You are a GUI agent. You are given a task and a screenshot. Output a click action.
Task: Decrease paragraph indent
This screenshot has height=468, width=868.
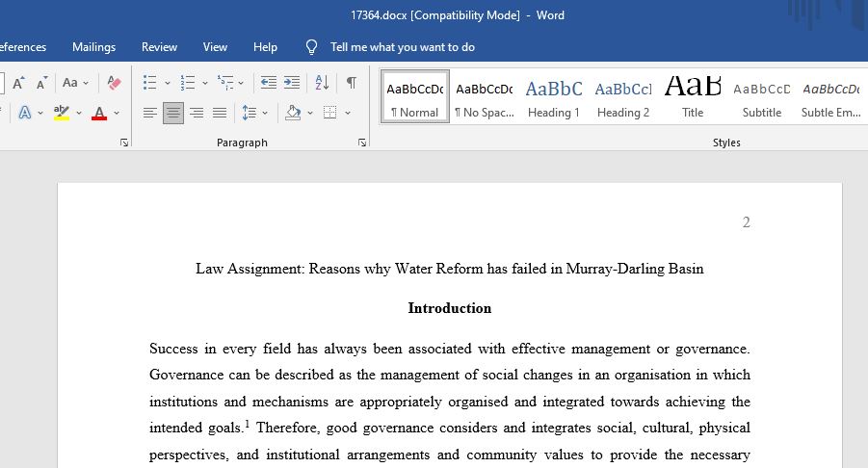pos(269,83)
